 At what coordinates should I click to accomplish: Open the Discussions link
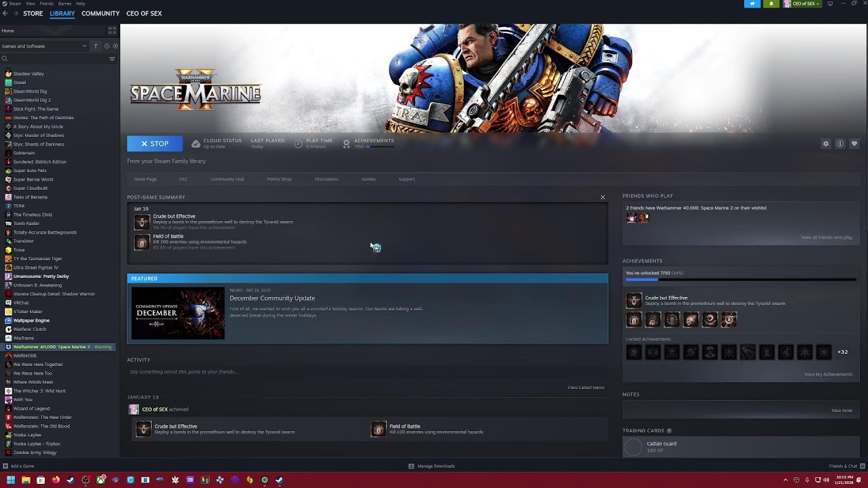coord(326,179)
